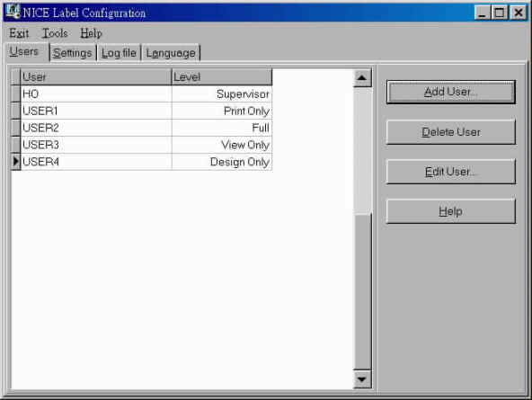532x400 pixels.
Task: Select the USER4 row marker arrow
Action: (x=15, y=162)
